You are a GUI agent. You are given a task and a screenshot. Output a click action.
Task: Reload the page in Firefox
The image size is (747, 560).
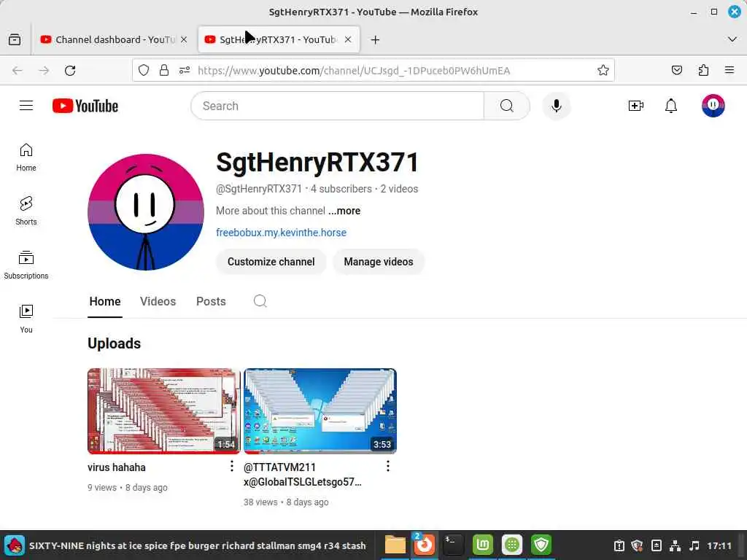point(70,71)
